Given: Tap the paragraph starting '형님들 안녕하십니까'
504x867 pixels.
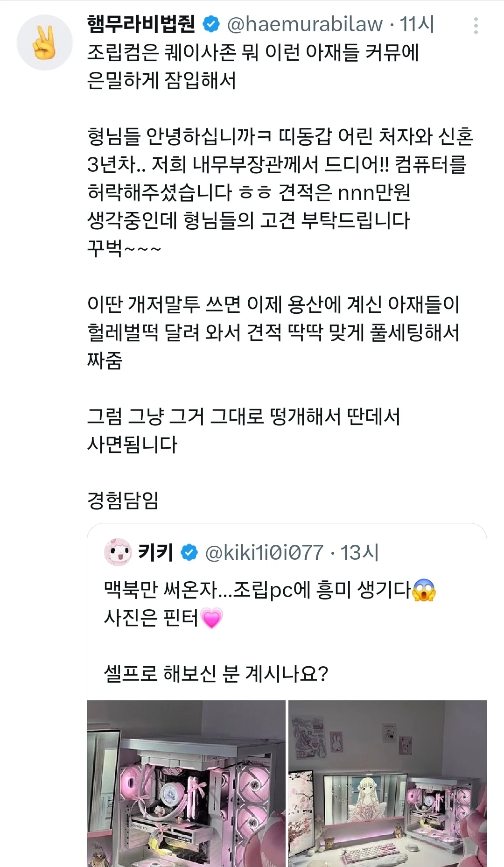Looking at the screenshot, I should pos(280,191).
